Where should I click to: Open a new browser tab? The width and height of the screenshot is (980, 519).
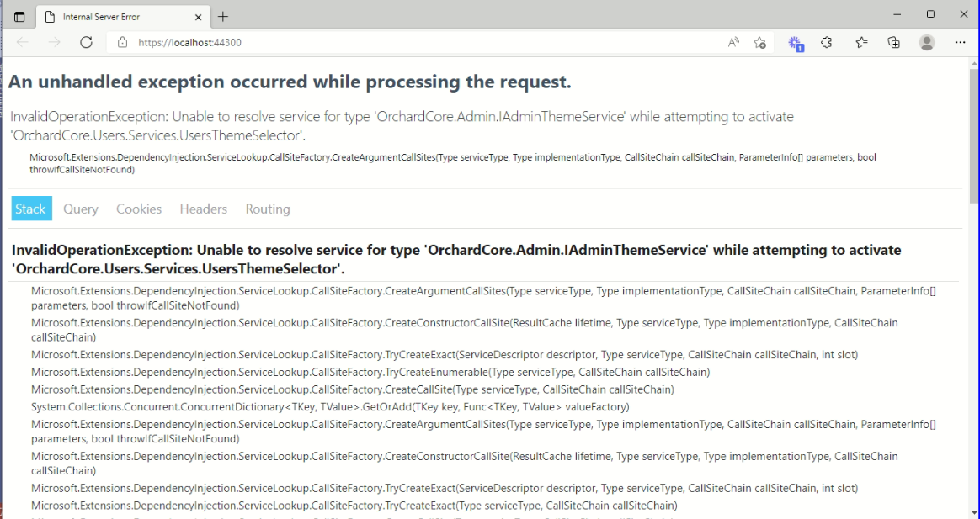click(223, 17)
